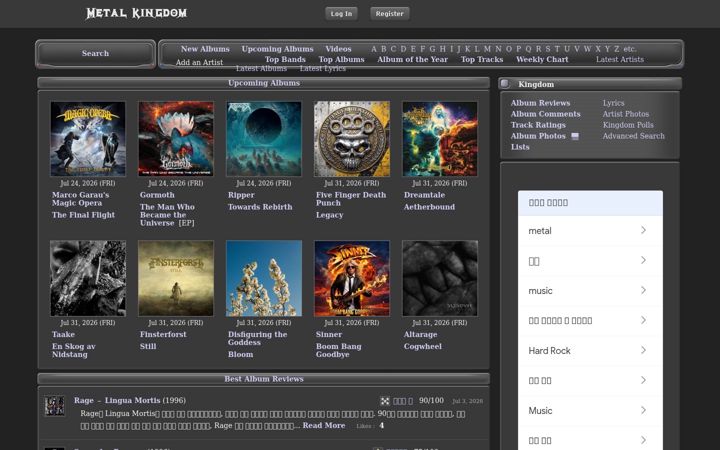
Task: Open Album Comments link
Action: (x=546, y=114)
